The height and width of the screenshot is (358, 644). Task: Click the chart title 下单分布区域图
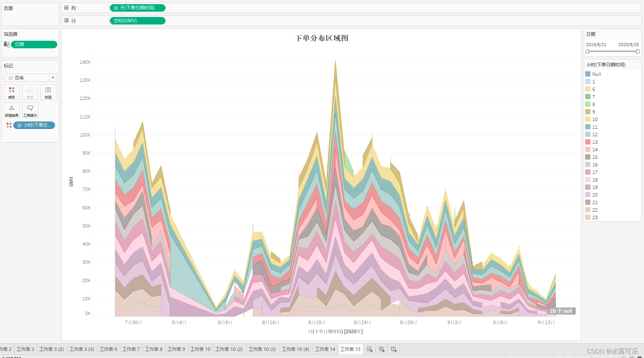(x=321, y=38)
